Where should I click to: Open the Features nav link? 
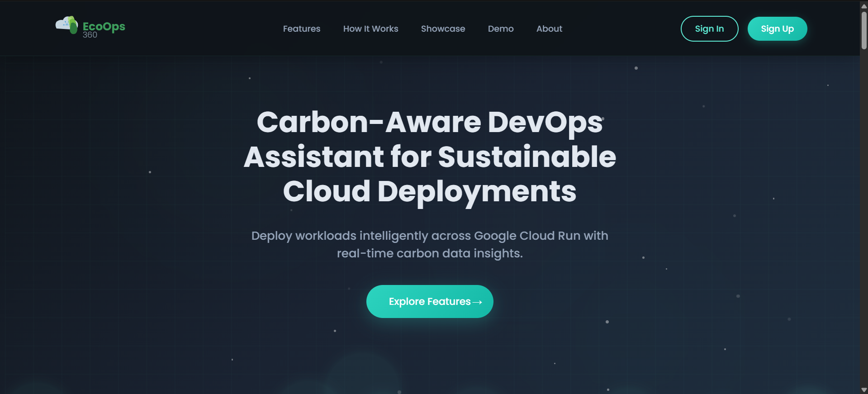302,28
